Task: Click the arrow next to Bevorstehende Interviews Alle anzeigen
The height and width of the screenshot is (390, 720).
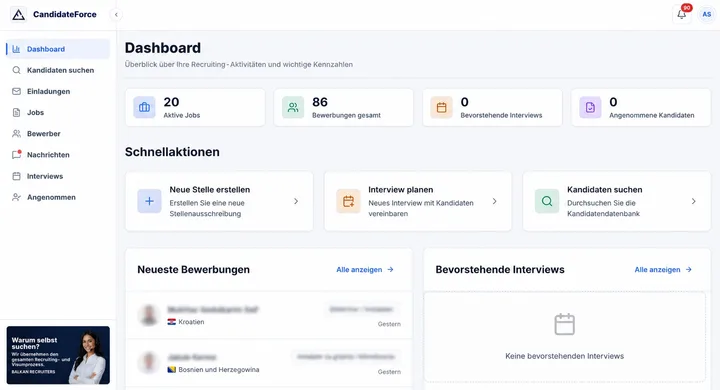Action: click(689, 270)
